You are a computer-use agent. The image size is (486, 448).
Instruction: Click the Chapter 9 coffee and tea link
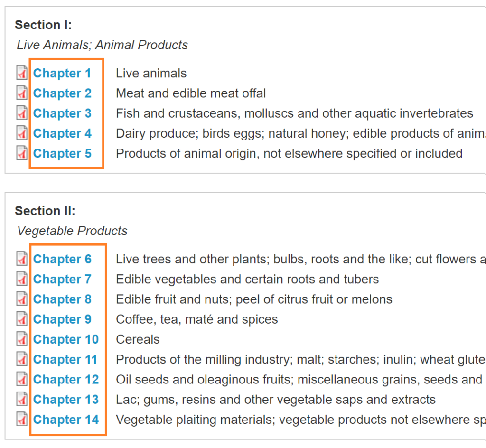pyautogui.click(x=62, y=319)
